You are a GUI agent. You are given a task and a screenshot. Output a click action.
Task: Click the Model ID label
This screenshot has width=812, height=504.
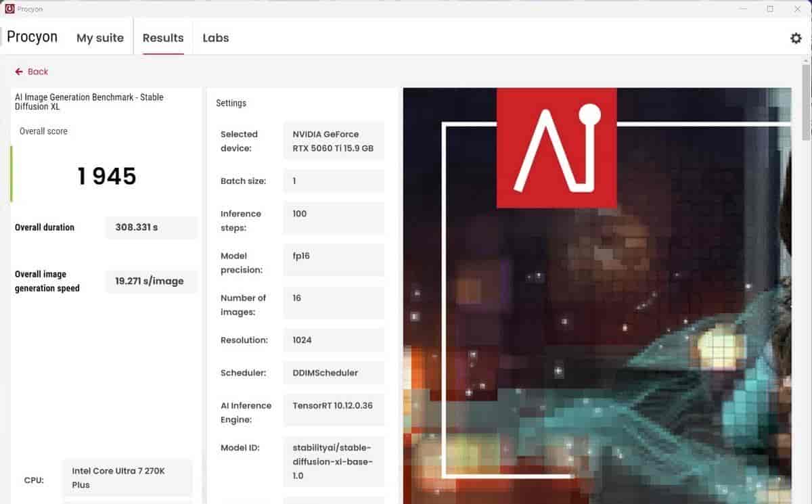pyautogui.click(x=240, y=448)
